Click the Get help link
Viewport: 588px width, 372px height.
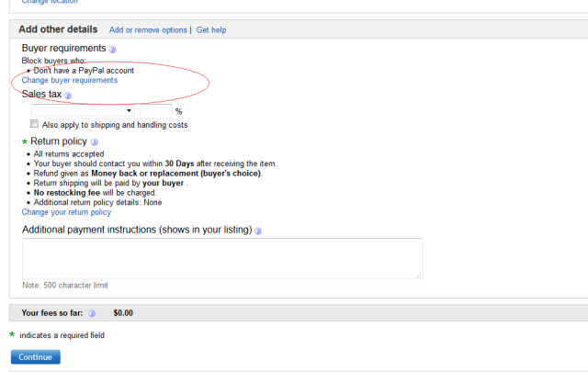(211, 30)
